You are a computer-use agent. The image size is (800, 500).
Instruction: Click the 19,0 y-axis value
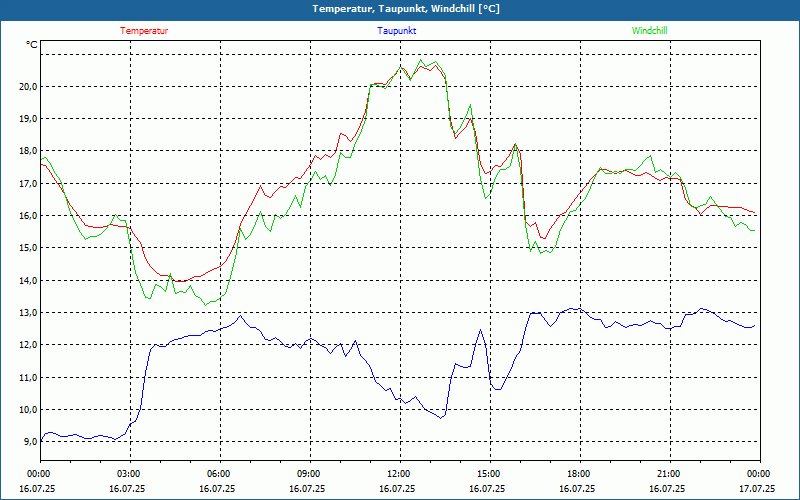(29, 118)
